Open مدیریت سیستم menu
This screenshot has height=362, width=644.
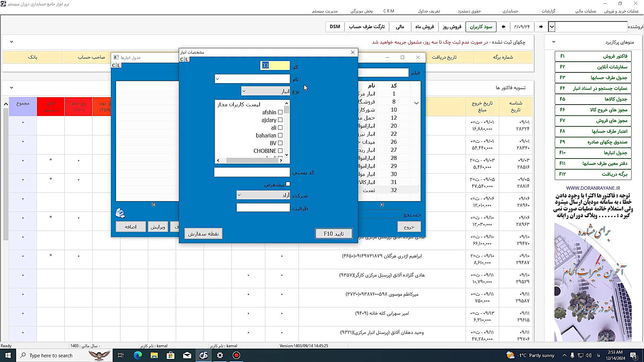(x=325, y=11)
